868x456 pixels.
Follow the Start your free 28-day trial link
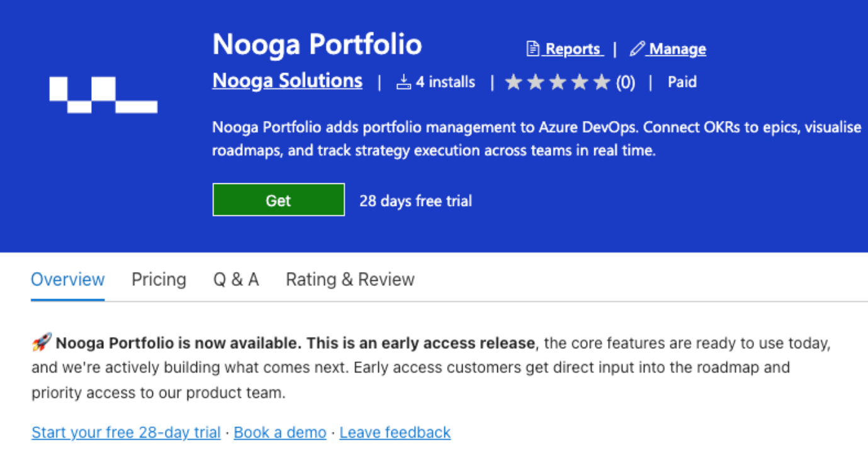[126, 433]
